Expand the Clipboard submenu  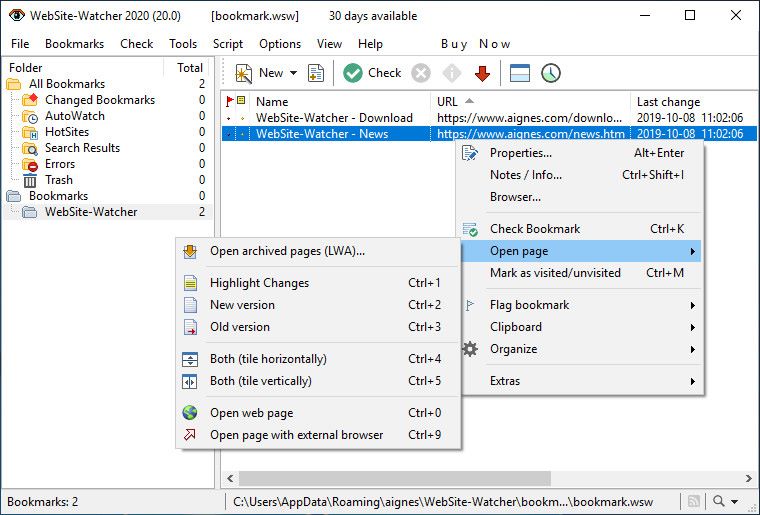pos(581,327)
